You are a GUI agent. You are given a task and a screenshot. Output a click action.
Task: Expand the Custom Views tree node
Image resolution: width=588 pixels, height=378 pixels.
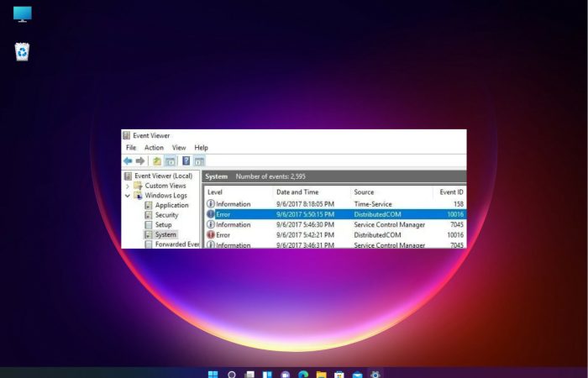pos(128,186)
